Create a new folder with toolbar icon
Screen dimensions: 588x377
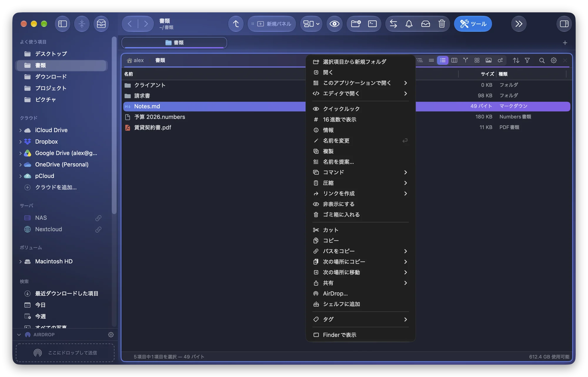point(356,24)
